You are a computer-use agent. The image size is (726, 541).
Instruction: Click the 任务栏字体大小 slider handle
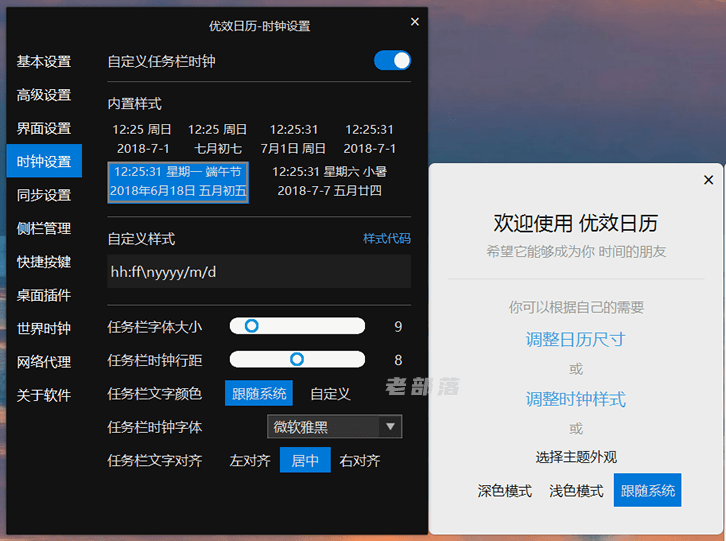[x=251, y=326]
